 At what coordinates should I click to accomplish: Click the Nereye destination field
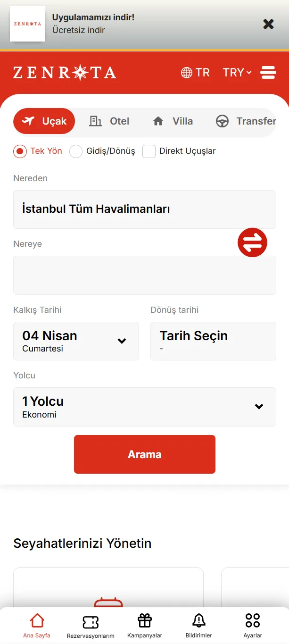[x=144, y=276]
